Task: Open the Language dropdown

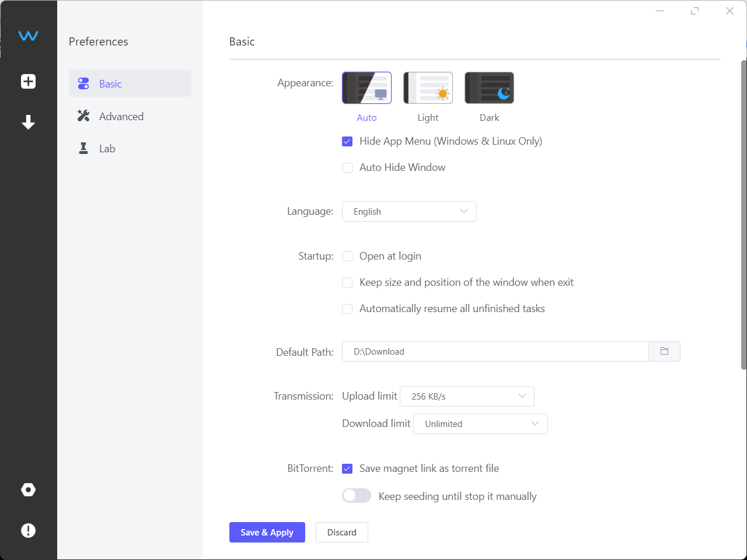Action: click(409, 211)
